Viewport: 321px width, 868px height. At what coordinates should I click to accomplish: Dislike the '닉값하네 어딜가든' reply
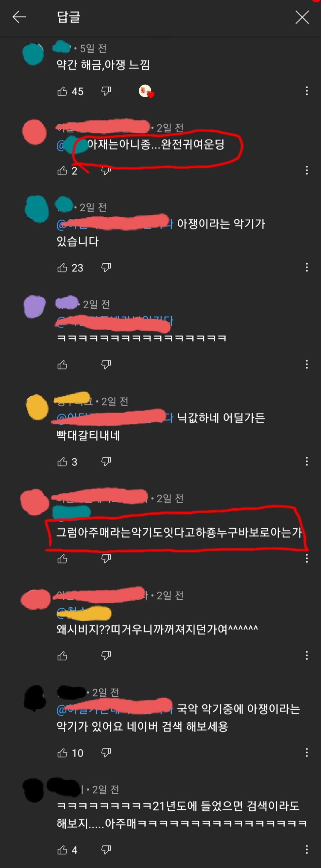106,462
